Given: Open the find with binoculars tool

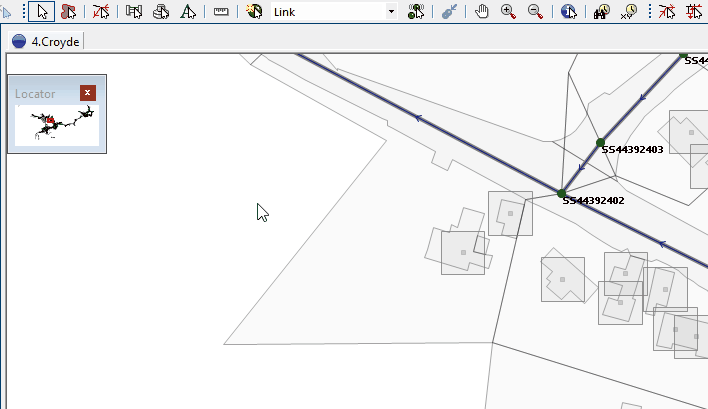Looking at the screenshot, I should point(601,12).
